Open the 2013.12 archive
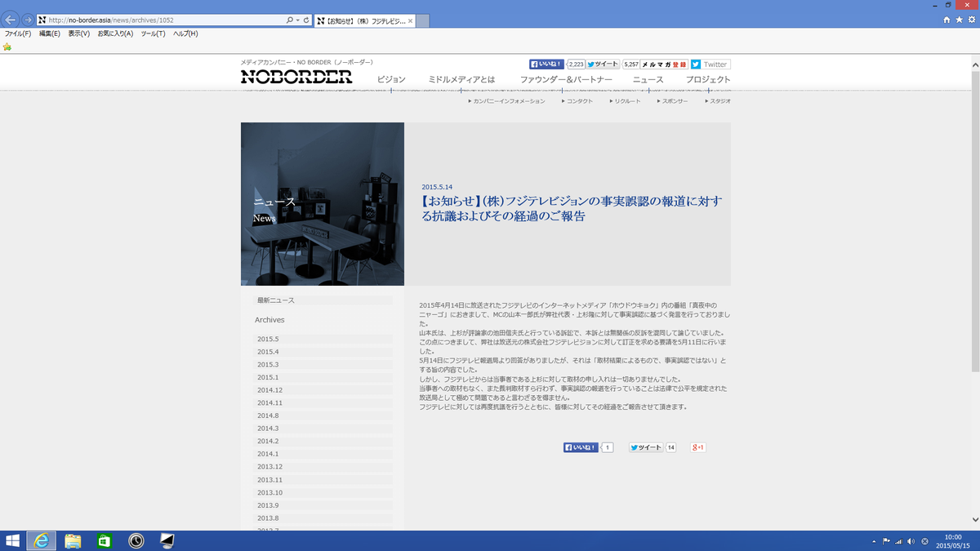Viewport: 980px width, 551px height. click(323, 467)
